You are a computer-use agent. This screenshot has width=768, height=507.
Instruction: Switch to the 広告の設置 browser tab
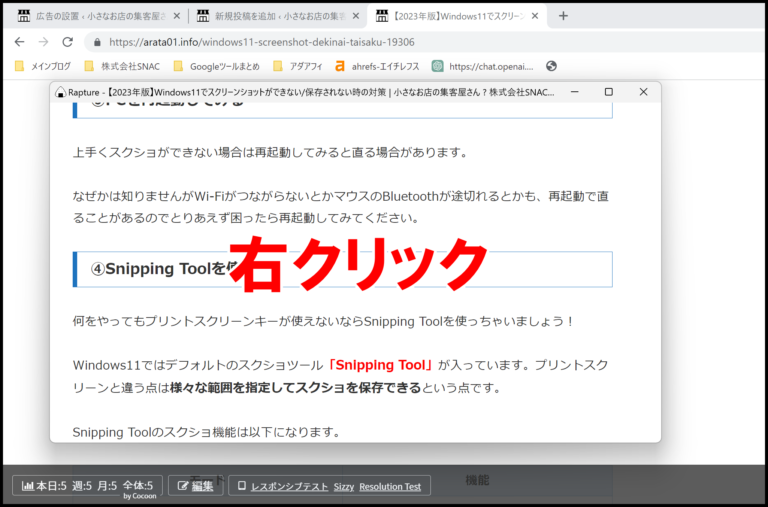click(x=98, y=16)
